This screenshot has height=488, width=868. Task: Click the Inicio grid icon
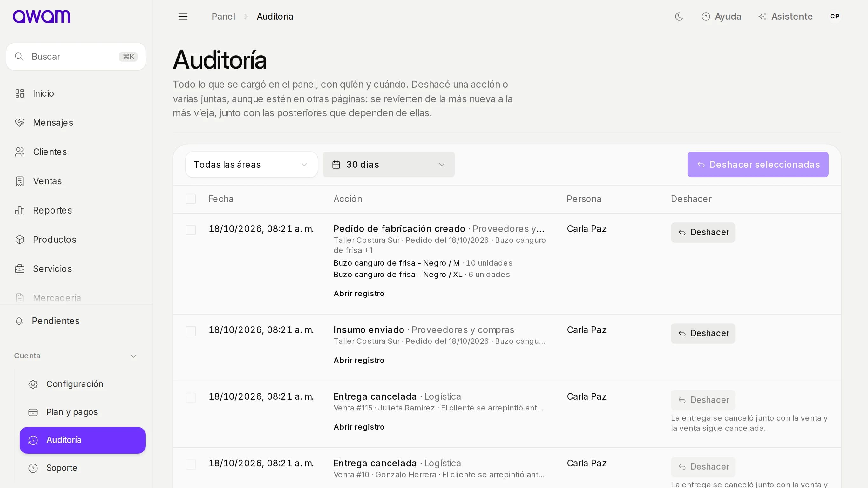pos(20,93)
